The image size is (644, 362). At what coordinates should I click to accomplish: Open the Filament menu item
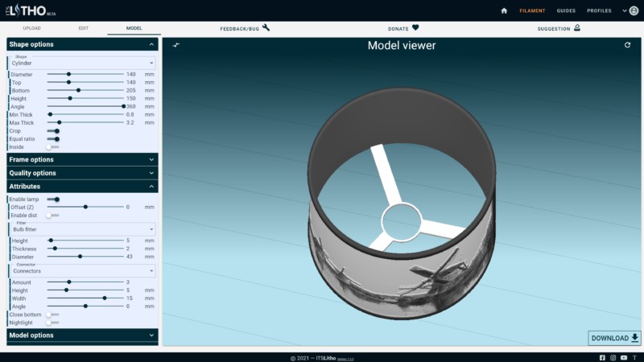click(x=532, y=10)
